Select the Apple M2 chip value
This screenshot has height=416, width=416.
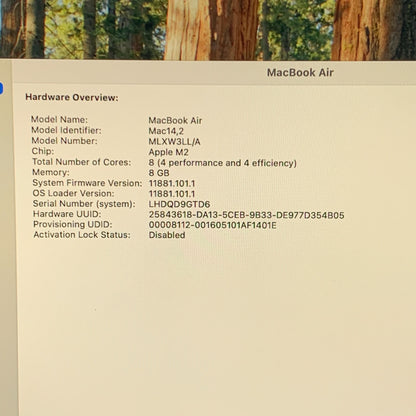point(169,152)
